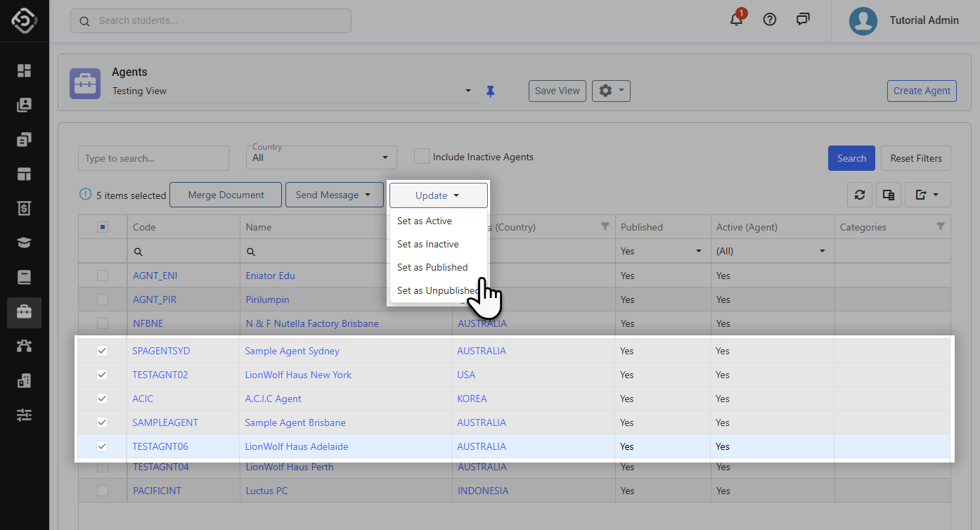Uncheck the SPAGENTSYD row checkbox
Screen dimensions: 980x530
pyautogui.click(x=102, y=351)
